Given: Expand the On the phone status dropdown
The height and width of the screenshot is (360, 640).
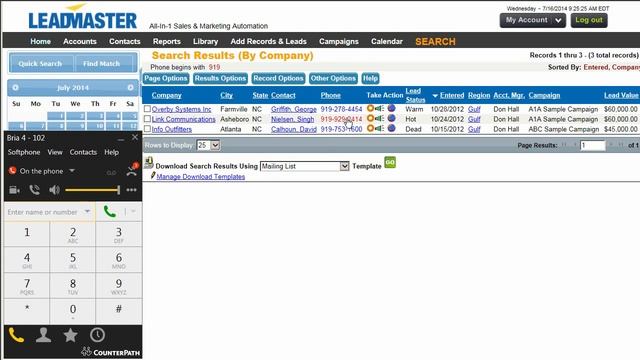Looking at the screenshot, I should [x=72, y=171].
